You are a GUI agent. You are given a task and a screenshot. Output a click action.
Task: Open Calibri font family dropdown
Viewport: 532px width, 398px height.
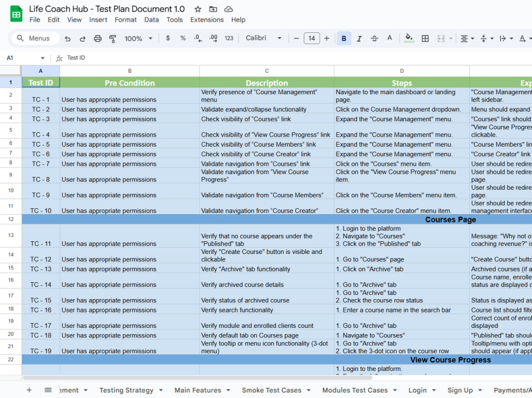pyautogui.click(x=264, y=38)
